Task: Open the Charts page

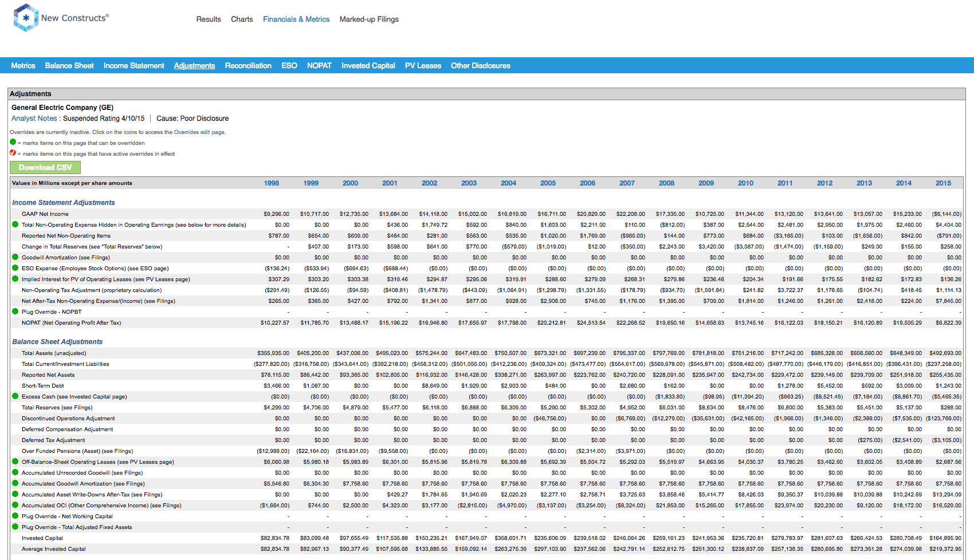Action: pyautogui.click(x=242, y=19)
